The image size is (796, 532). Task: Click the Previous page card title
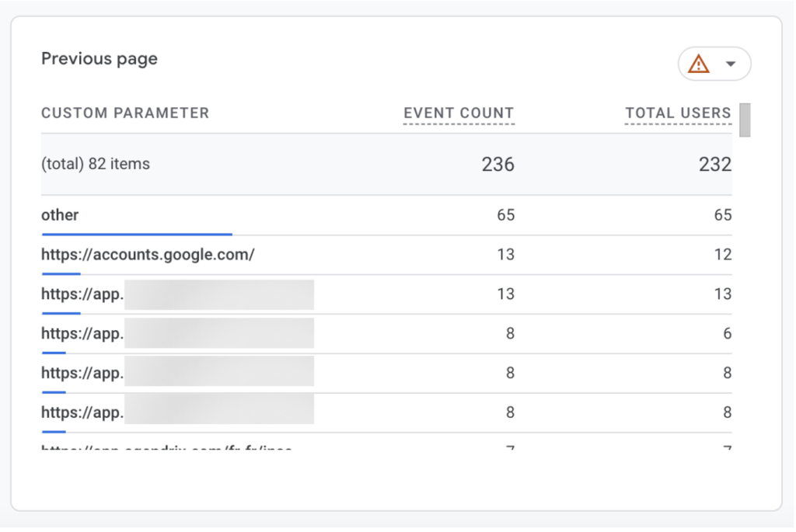pos(99,59)
